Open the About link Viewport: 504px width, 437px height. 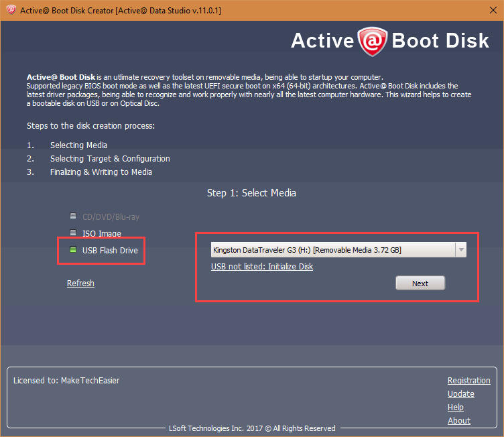(459, 421)
